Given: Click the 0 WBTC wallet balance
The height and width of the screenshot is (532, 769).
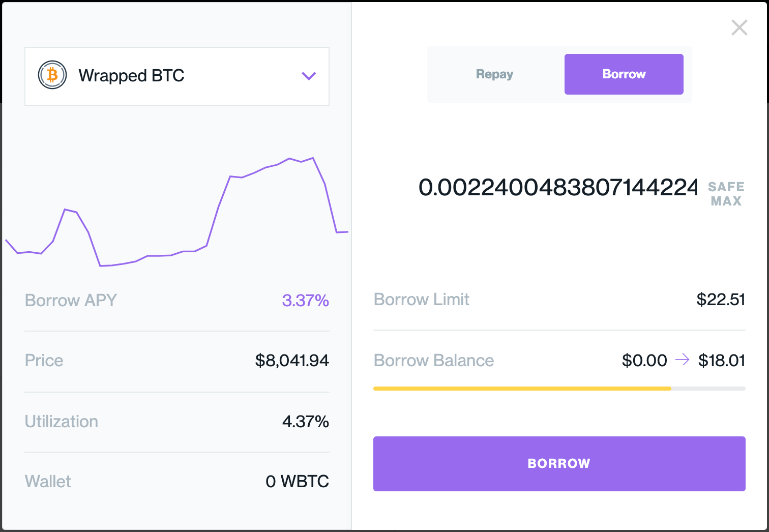Looking at the screenshot, I should pos(297,481).
